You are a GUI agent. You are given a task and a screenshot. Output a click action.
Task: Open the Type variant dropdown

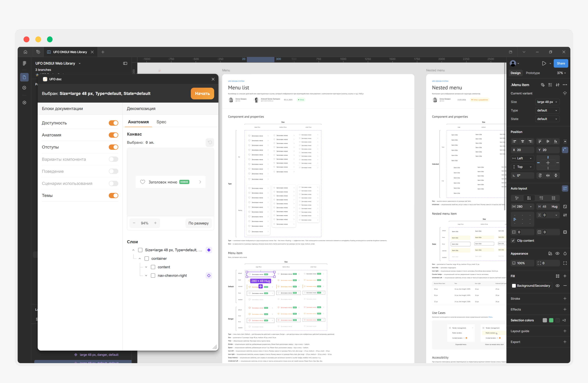tap(547, 110)
